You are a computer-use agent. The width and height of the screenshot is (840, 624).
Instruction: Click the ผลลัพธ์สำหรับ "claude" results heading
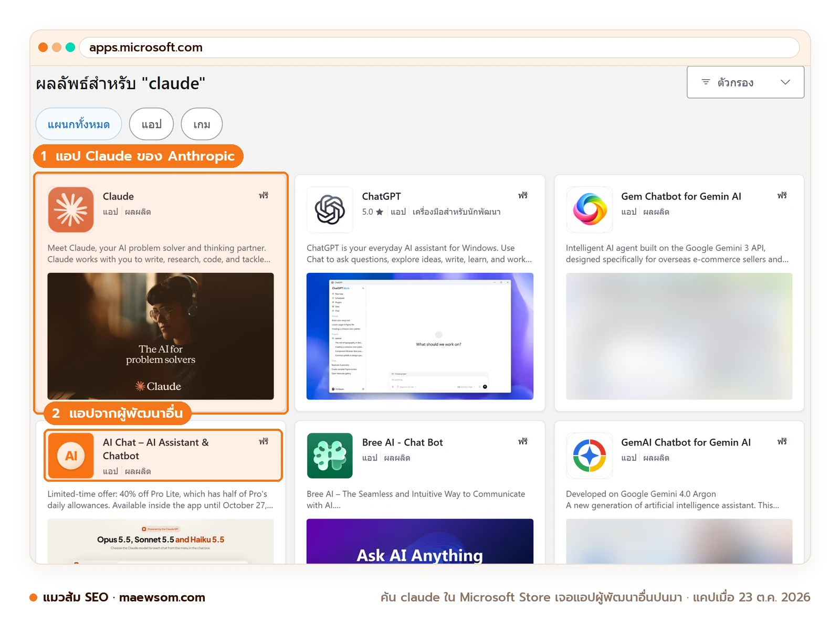click(x=120, y=83)
